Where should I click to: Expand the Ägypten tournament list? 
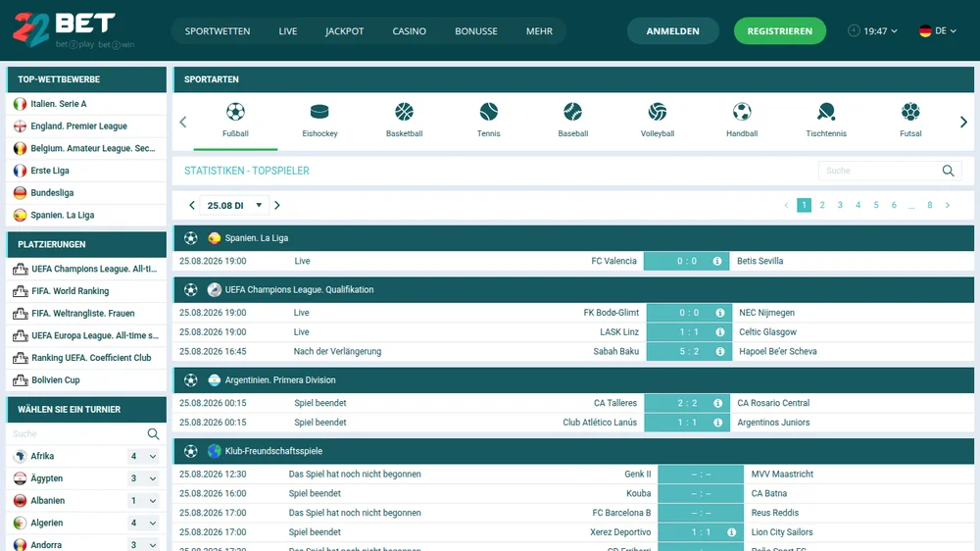pos(153,478)
